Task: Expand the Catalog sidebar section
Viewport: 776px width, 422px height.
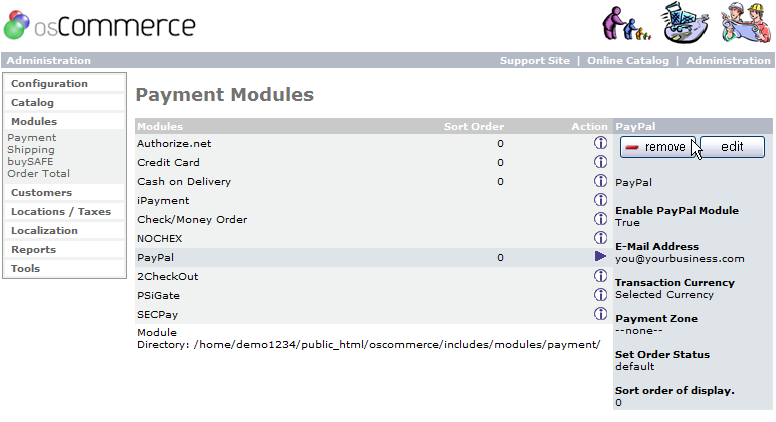Action: tap(32, 103)
